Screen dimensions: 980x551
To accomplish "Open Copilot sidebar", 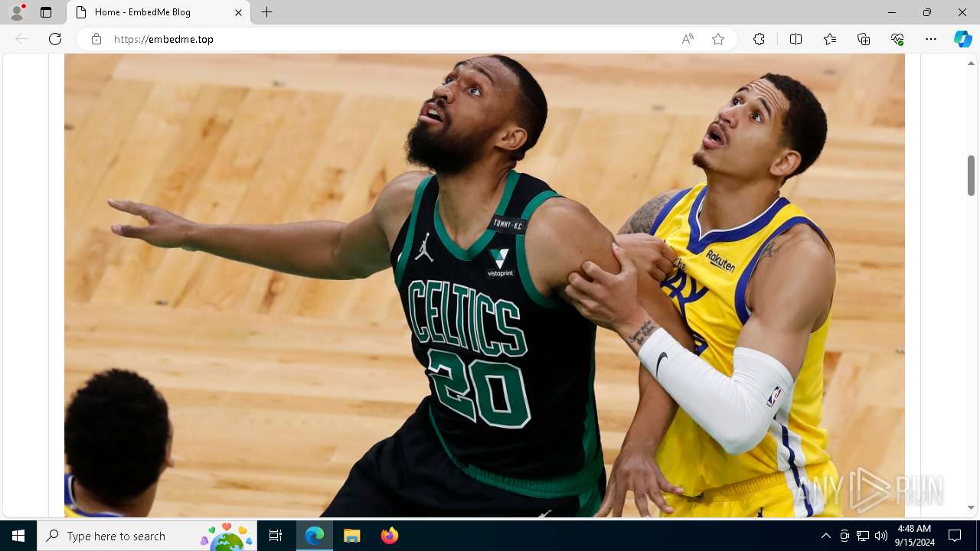I will pos(962,39).
